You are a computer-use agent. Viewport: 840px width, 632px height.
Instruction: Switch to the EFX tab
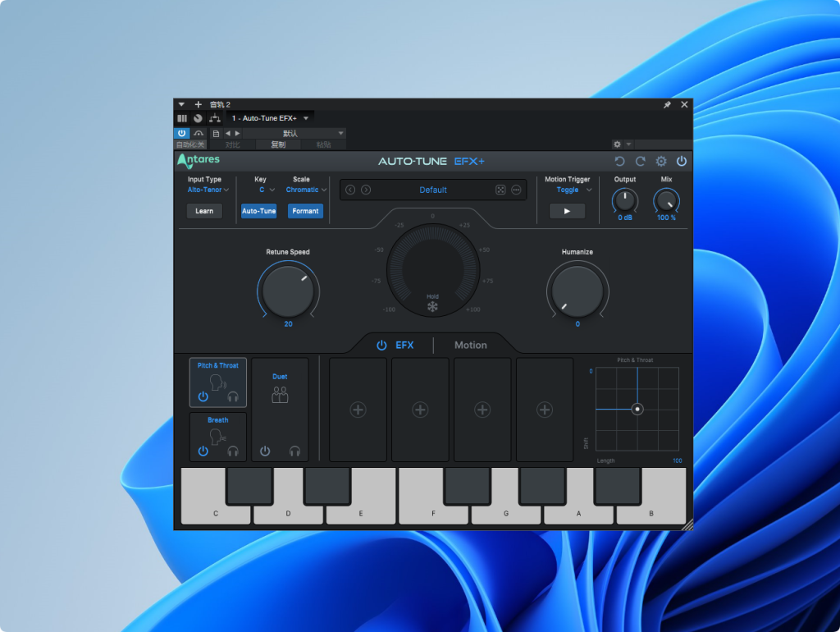tap(404, 346)
